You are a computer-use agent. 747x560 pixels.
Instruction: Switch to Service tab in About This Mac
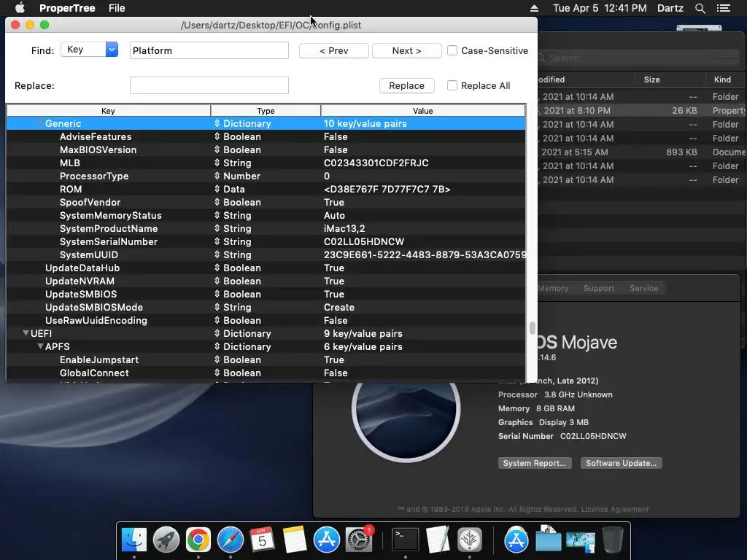tap(643, 288)
